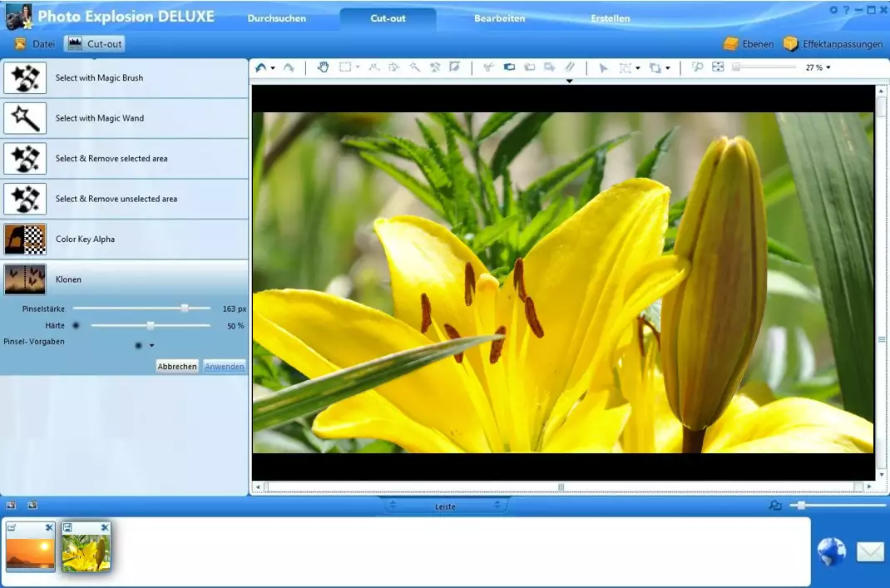This screenshot has height=588, width=890.
Task: Click the scissors cut icon
Action: [488, 67]
